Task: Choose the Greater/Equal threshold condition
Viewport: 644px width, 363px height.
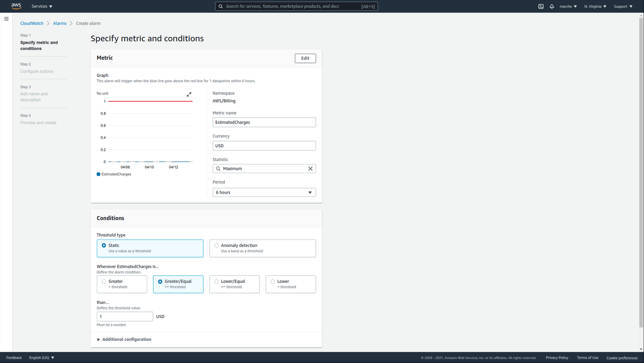Action: (x=178, y=284)
